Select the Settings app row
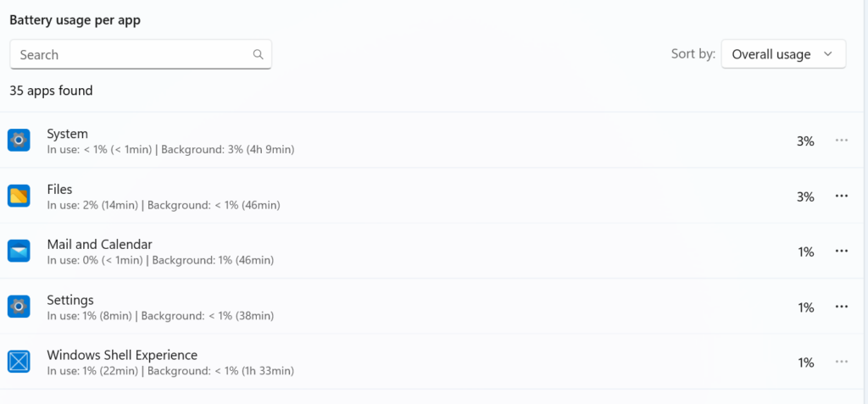Screen dimensions: 868x404 pos(434,306)
